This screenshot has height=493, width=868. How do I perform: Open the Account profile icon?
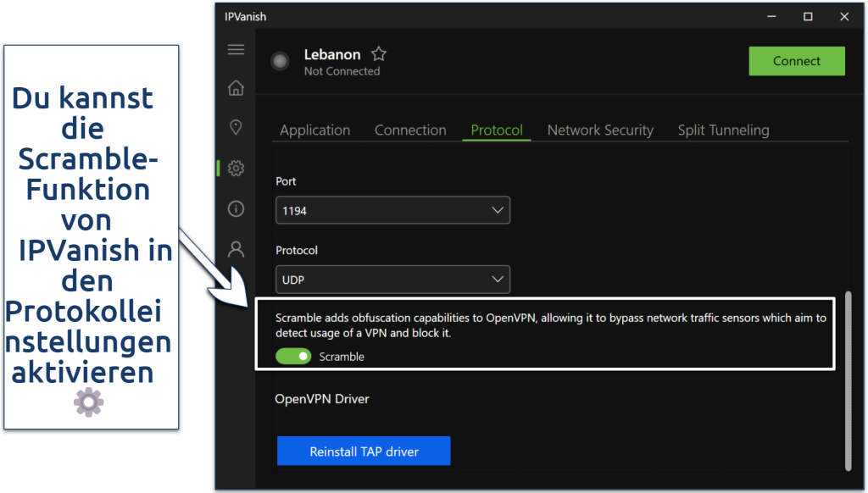[236, 249]
